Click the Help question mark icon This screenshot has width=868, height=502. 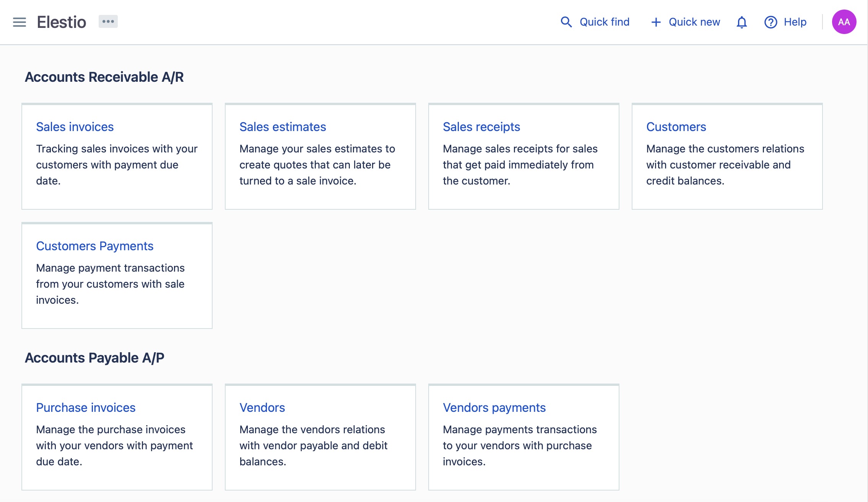pos(770,22)
